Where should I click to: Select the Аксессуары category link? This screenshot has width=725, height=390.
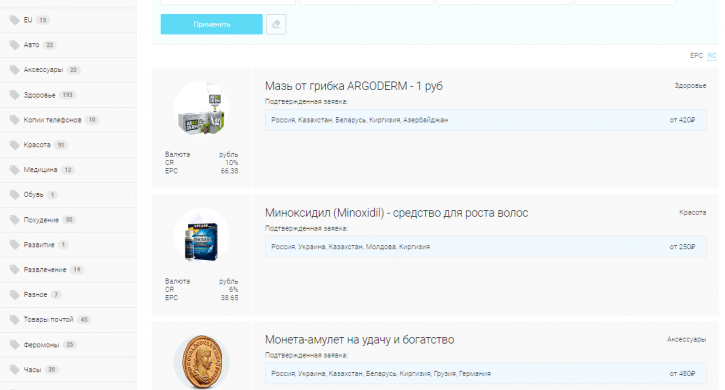click(43, 70)
